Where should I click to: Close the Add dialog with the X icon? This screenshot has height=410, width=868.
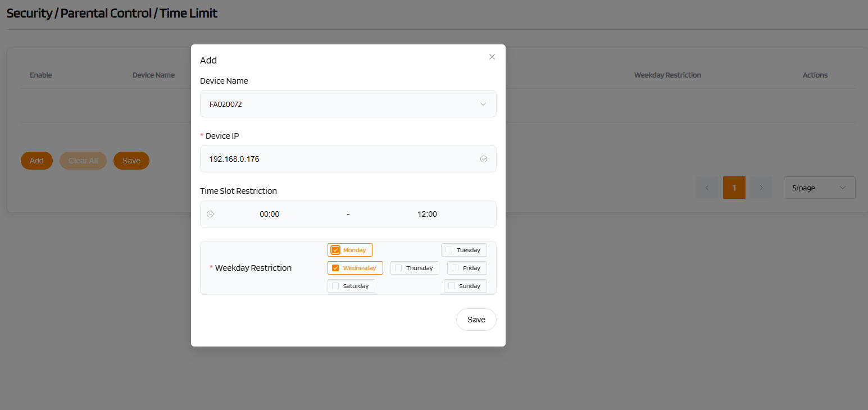492,57
